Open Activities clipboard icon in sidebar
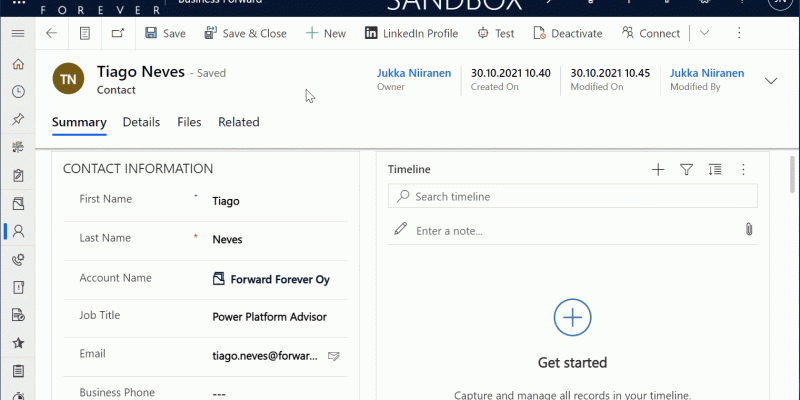The image size is (800, 400). coord(18,176)
